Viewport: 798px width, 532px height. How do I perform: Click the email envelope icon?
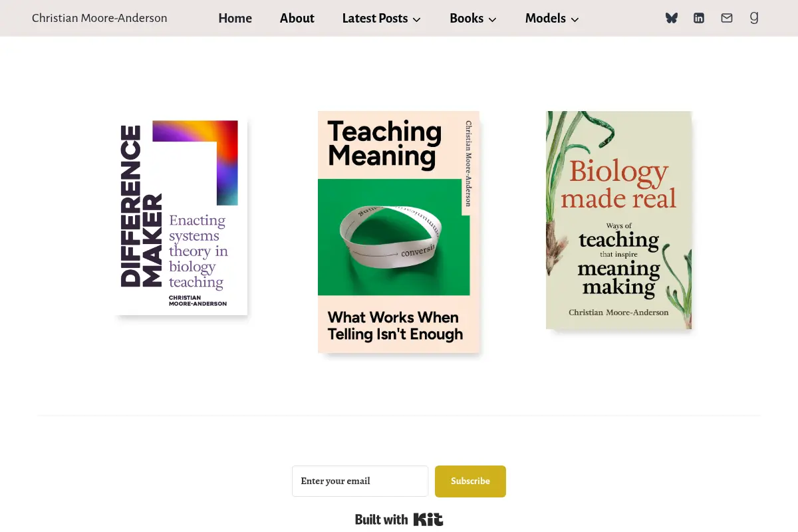point(727,18)
